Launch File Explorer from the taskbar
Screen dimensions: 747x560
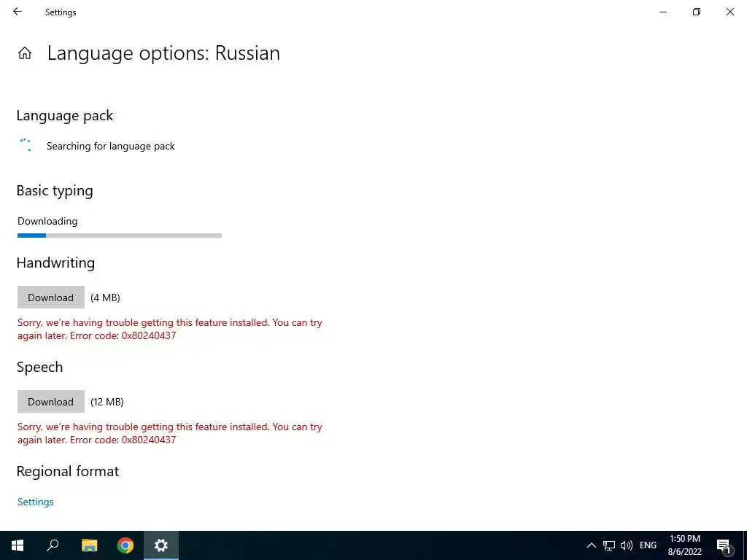[x=89, y=545]
